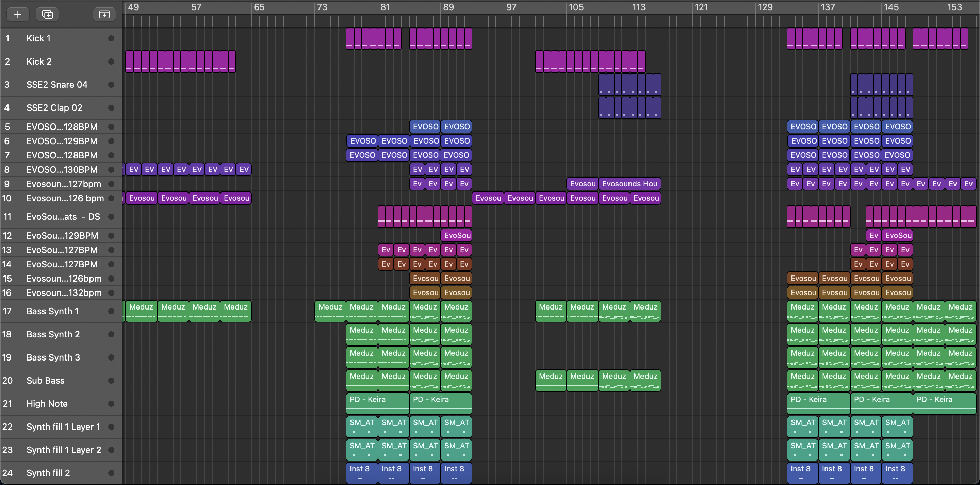Select first Inst 8 region on Synth fill 2

pos(361,473)
